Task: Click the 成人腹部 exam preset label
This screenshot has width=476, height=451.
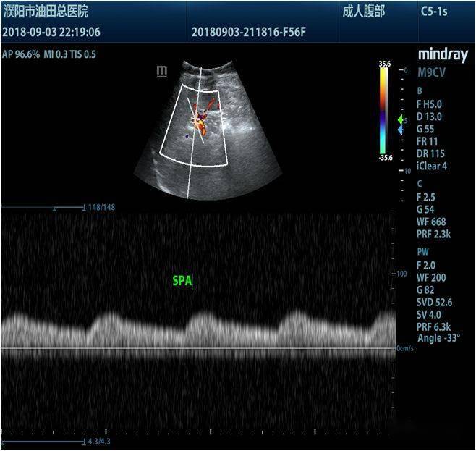Action: pos(364,12)
